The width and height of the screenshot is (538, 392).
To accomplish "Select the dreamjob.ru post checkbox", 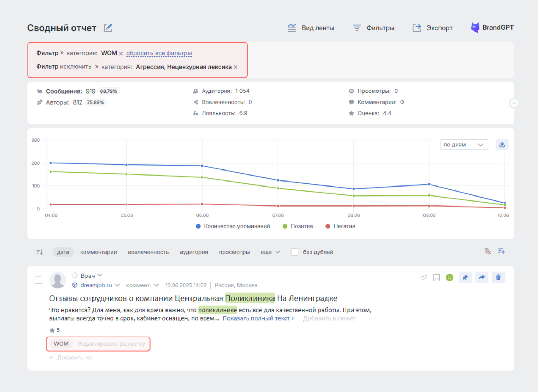I will click(38, 280).
